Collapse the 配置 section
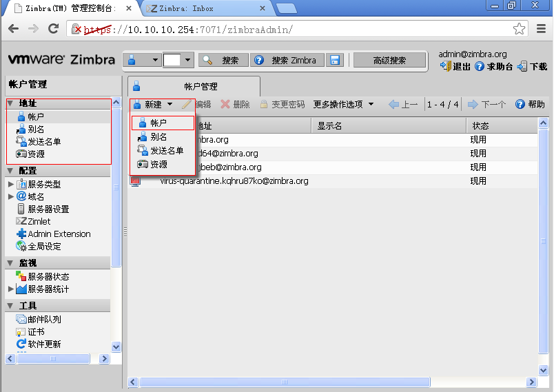 10,171
